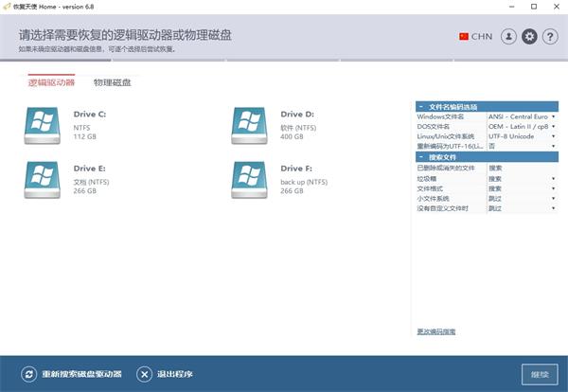The width and height of the screenshot is (568, 392).
Task: Switch to the 逻辑驱动器 tab
Action: [51, 82]
